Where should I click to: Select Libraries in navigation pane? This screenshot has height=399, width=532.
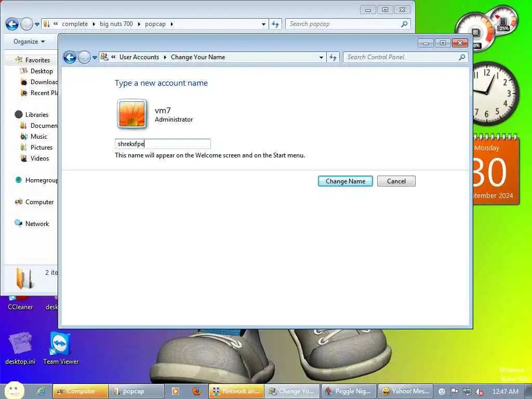pos(37,115)
